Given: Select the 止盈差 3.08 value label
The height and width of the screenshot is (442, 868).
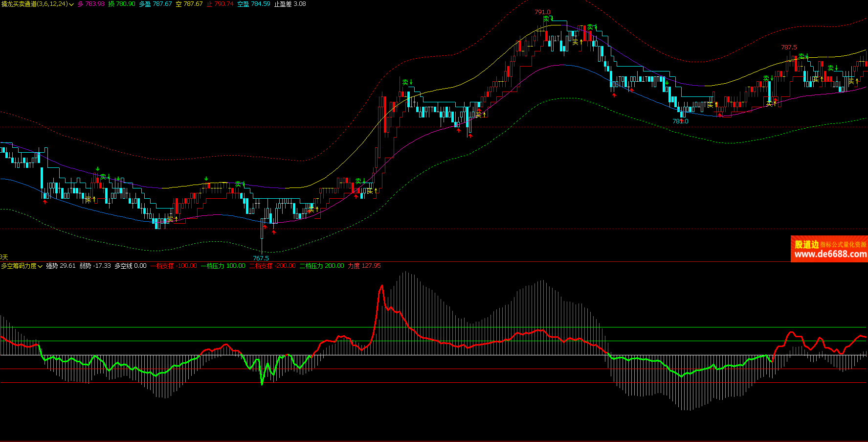Looking at the screenshot, I should pos(289,4).
